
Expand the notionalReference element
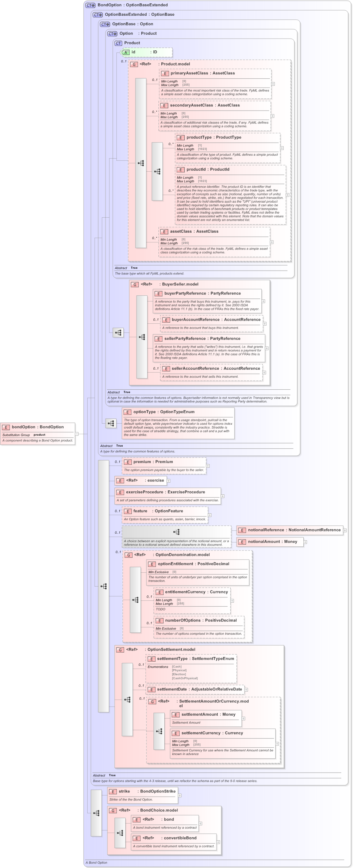(345, 530)
